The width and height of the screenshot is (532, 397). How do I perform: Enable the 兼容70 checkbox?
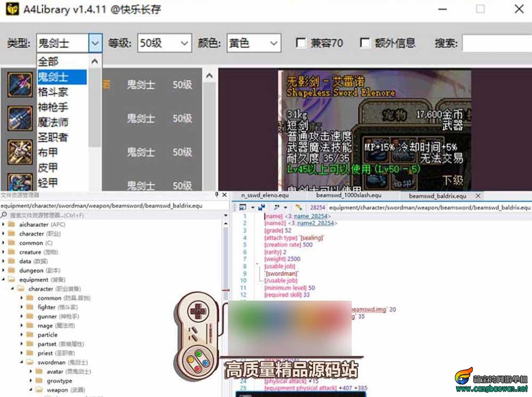click(x=301, y=43)
